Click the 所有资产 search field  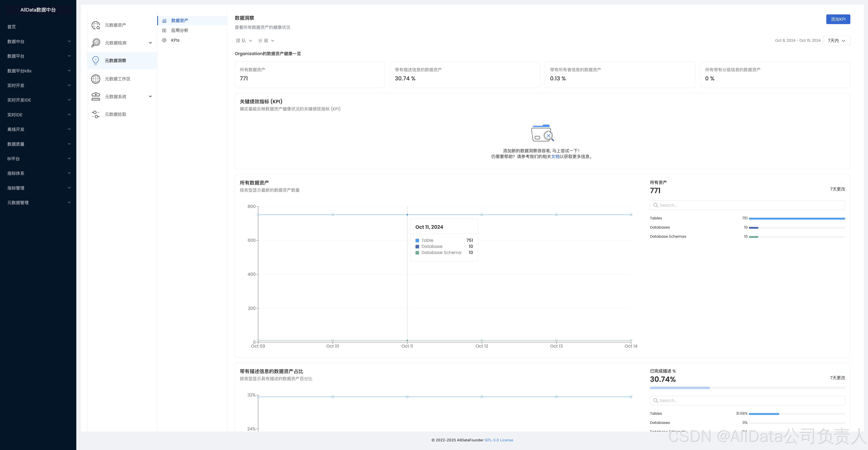pyautogui.click(x=747, y=205)
